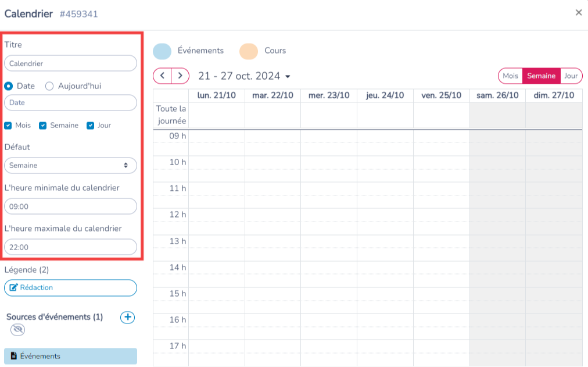The image size is (588, 367).
Task: Switch to the Mois view tab
Action: coord(510,76)
